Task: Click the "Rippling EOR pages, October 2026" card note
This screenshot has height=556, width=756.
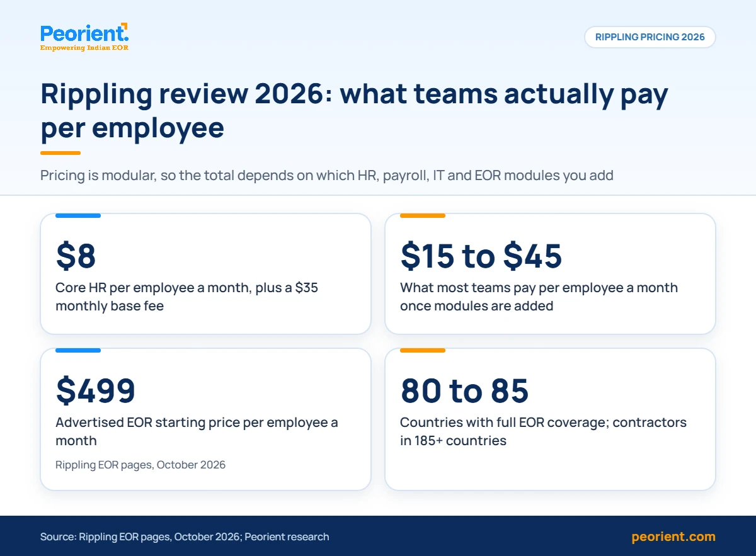Action: [140, 465]
